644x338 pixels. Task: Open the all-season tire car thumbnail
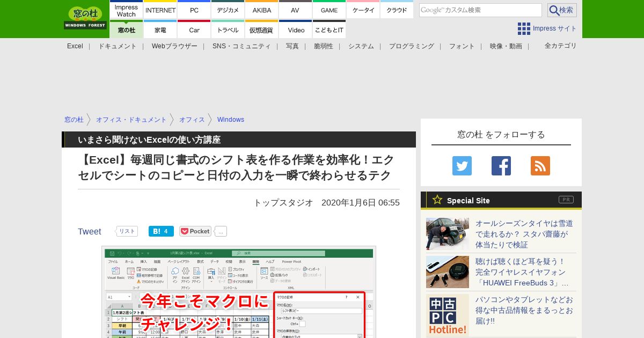pyautogui.click(x=448, y=234)
